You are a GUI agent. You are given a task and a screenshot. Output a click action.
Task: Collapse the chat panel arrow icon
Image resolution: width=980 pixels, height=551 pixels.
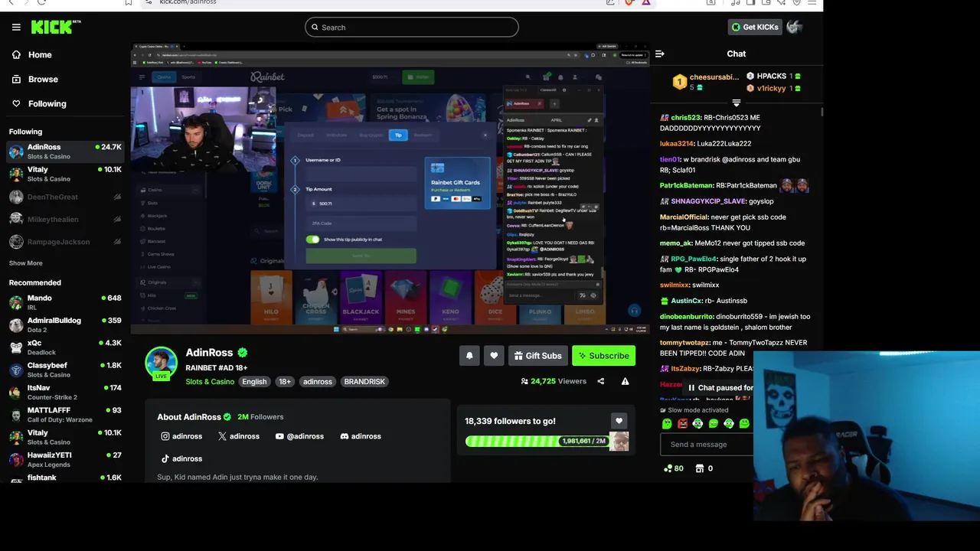coord(659,54)
